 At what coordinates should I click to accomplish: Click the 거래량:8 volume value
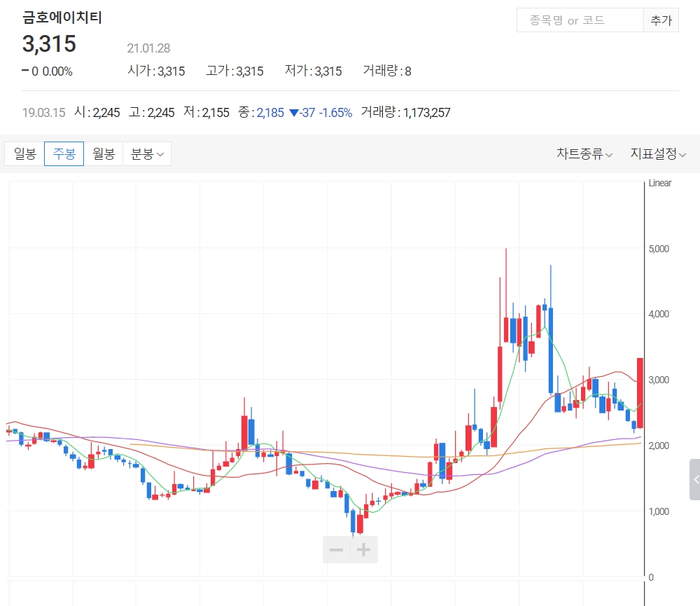tap(387, 71)
